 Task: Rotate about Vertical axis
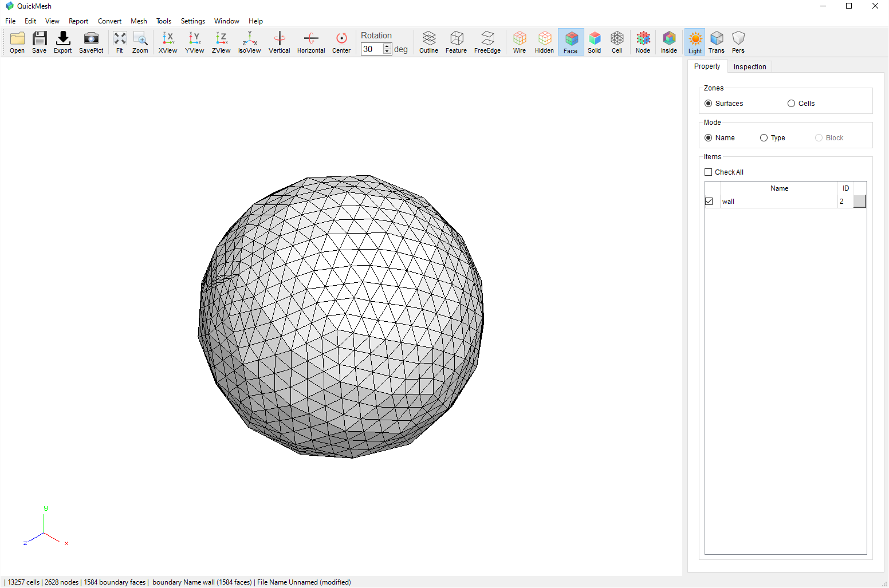point(280,42)
